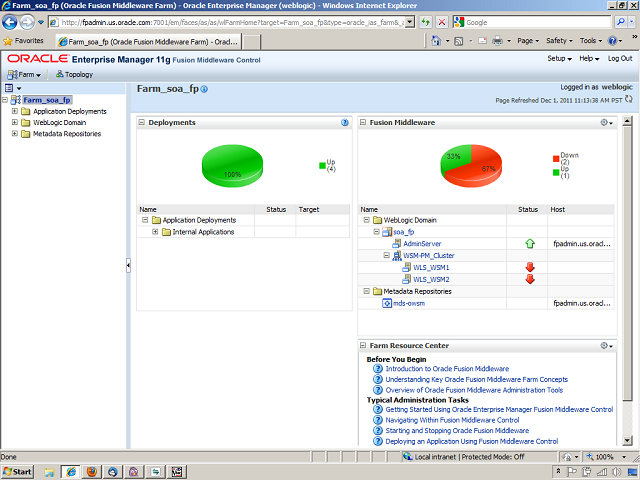Image resolution: width=640 pixels, height=480 pixels.
Task: Expand Application Deployments in navigation tree
Action: click(x=15, y=111)
